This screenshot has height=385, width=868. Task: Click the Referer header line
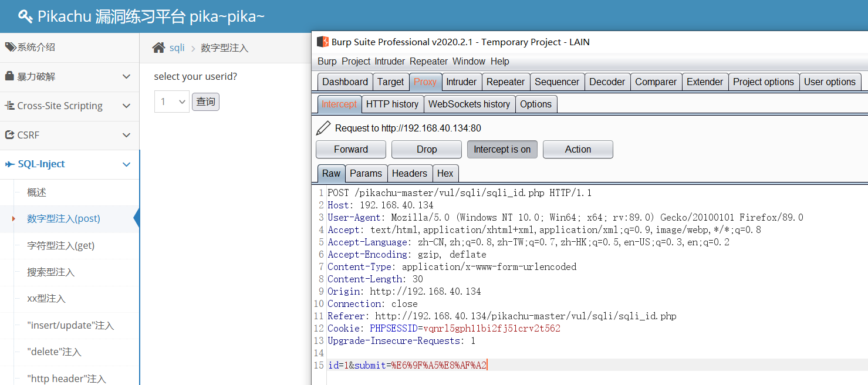coord(502,316)
